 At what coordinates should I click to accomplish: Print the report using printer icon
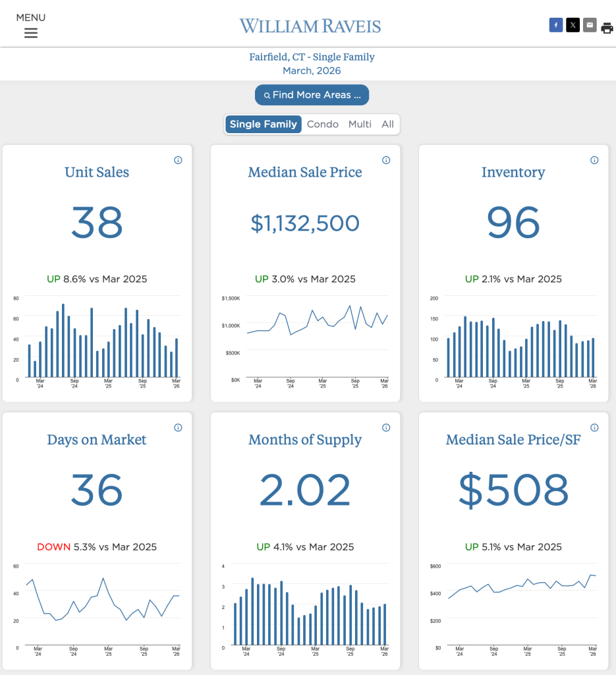(x=607, y=28)
